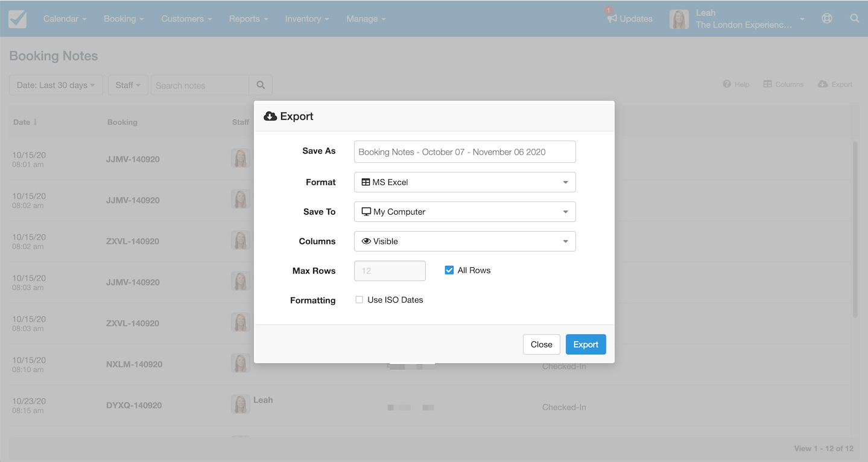
Task: Open the Booking menu
Action: tap(124, 19)
